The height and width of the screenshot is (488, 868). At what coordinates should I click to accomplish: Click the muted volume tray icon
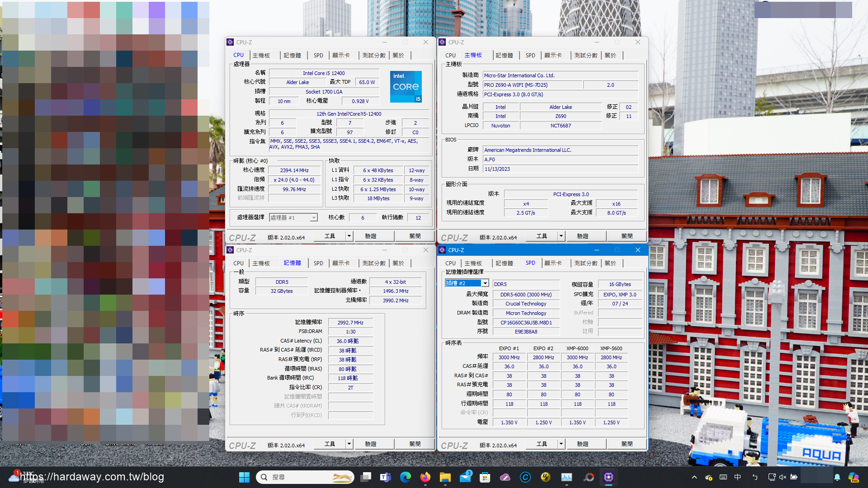click(x=783, y=477)
